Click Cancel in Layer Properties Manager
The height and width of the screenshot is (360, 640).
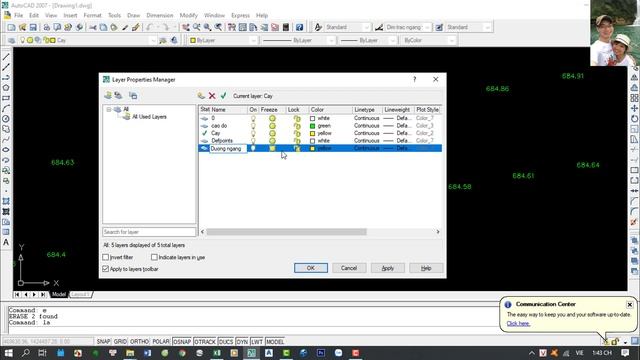coord(349,268)
